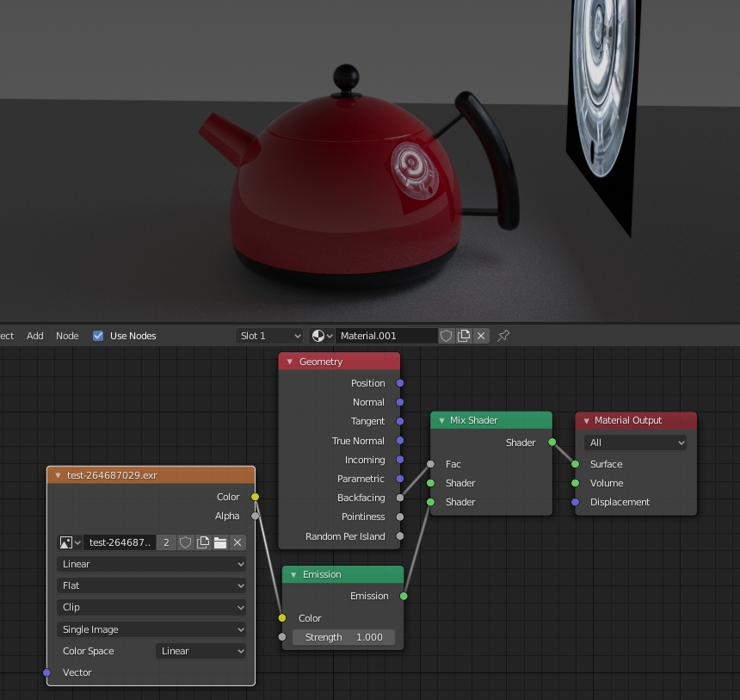Click the Backfacing output socket
Viewport: 740px width, 700px height.
[x=400, y=498]
